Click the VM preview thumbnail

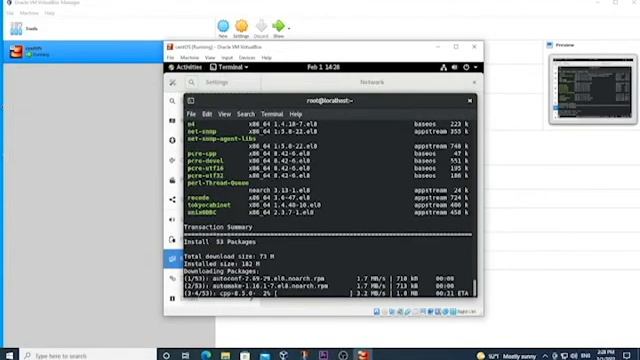coord(593,89)
